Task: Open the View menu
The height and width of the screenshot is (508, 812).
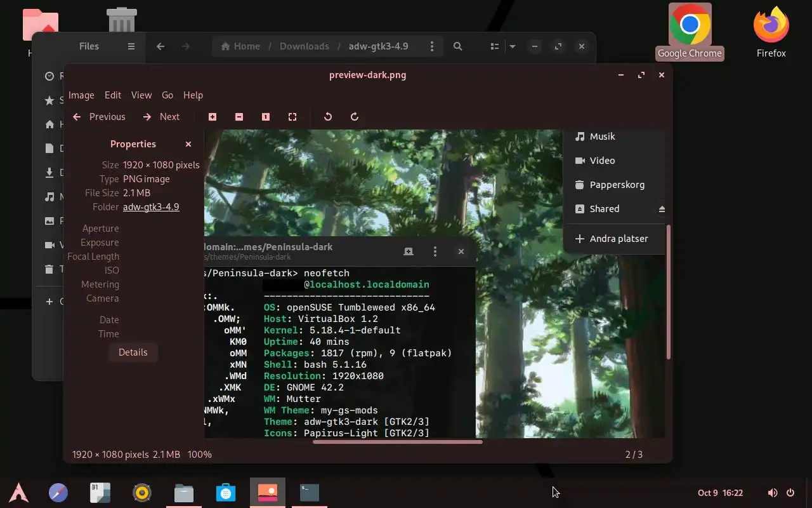Action: tap(141, 95)
